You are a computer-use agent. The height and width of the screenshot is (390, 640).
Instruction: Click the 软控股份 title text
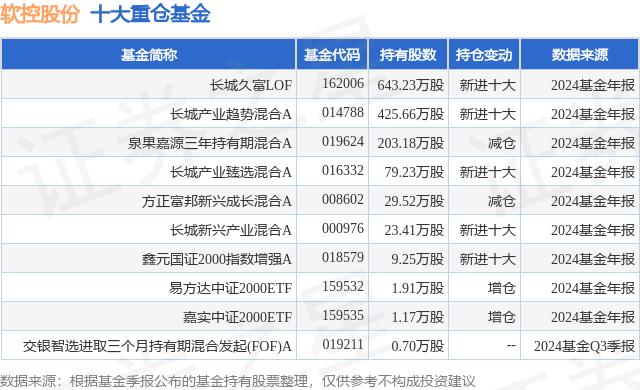40,14
